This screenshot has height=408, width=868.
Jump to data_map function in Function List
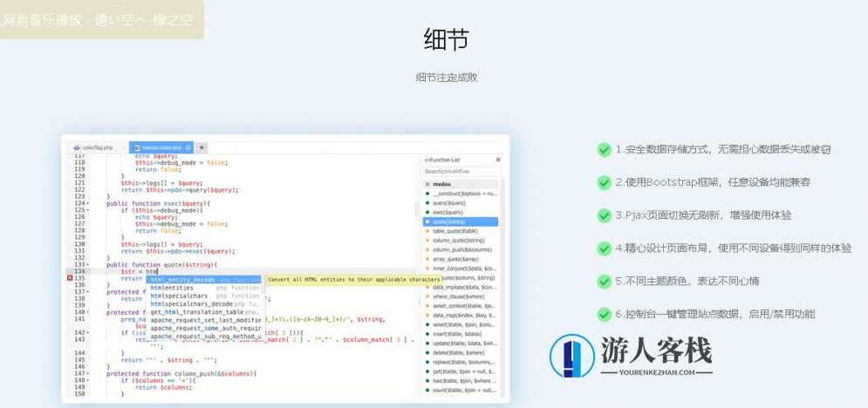(x=461, y=315)
